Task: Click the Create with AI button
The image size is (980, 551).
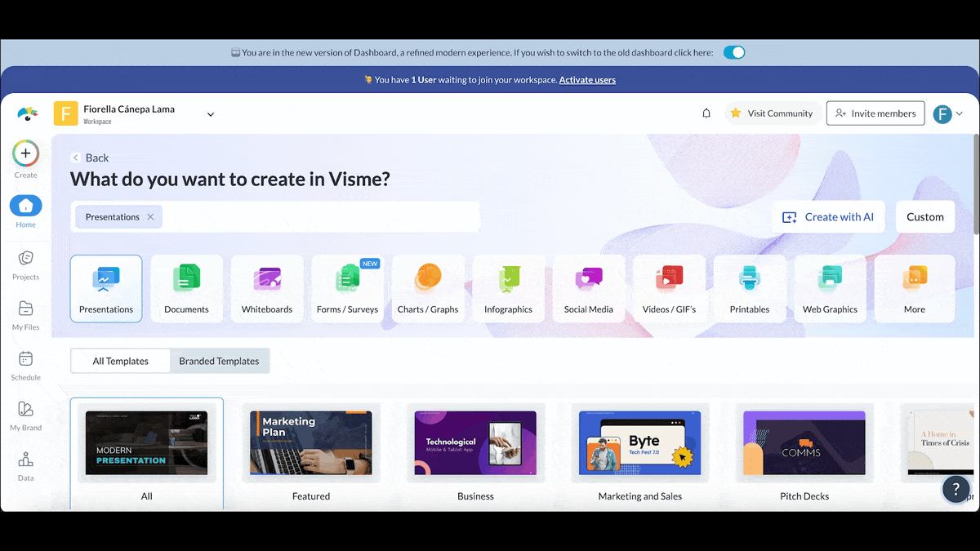Action: (828, 216)
